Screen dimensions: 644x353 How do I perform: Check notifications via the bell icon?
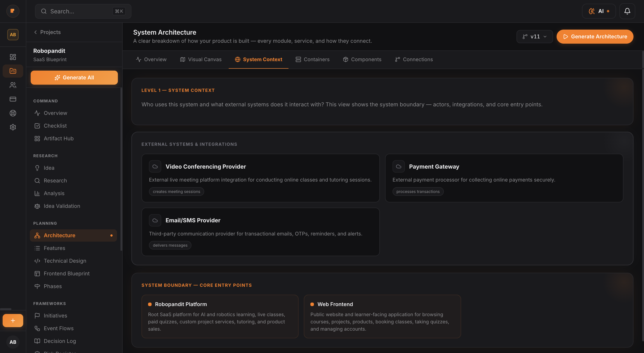click(x=627, y=11)
